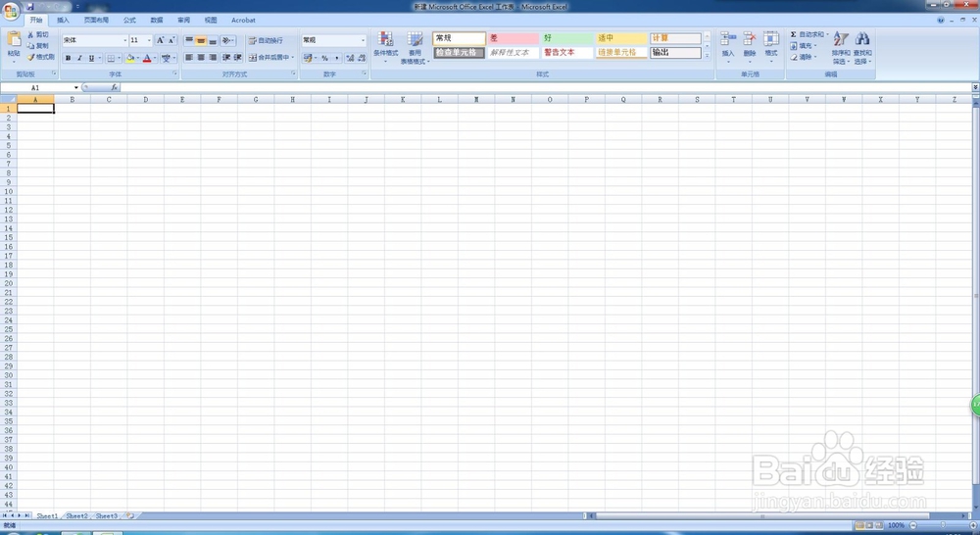The image size is (980, 535).
Task: Click the red font color A
Action: point(147,58)
